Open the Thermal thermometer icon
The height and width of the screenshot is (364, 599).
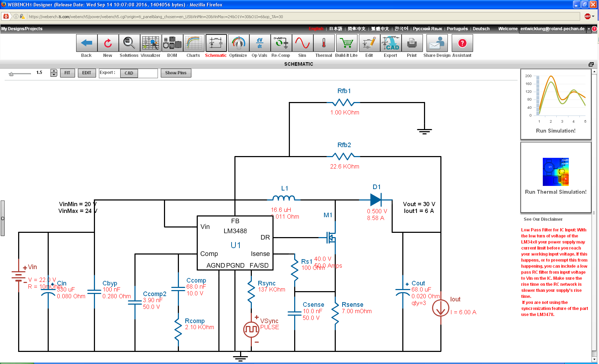(324, 43)
